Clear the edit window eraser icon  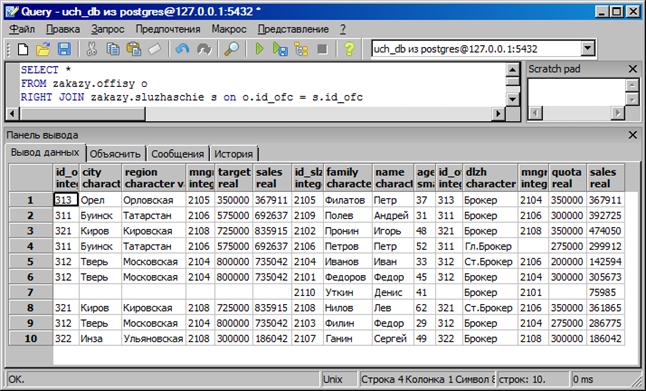pyautogui.click(x=154, y=49)
